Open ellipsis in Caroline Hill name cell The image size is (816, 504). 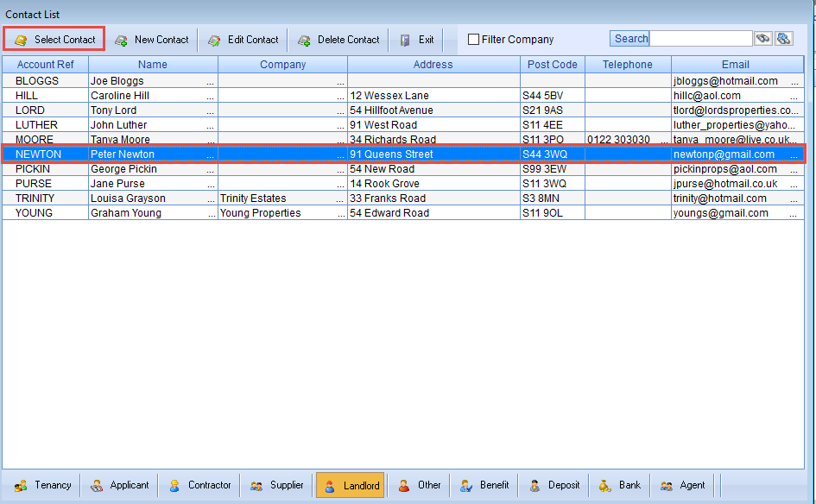click(210, 98)
